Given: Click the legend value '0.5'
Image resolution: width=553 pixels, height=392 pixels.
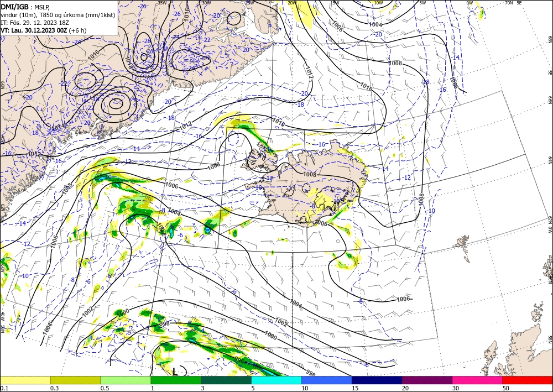Looking at the screenshot, I should [x=105, y=388].
